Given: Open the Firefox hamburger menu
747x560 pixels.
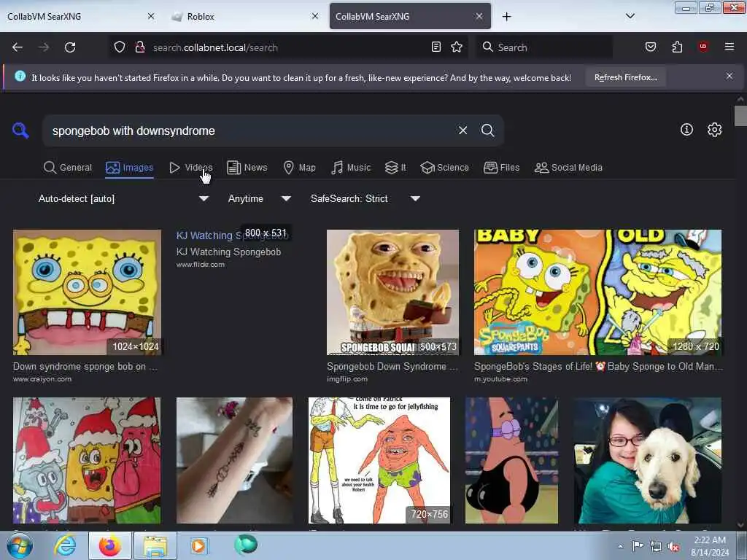Looking at the screenshot, I should pyautogui.click(x=729, y=47).
